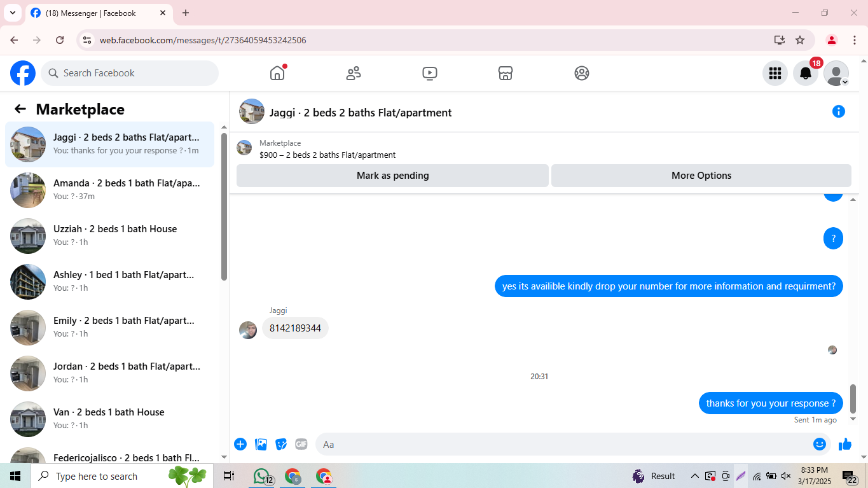This screenshot has height=488, width=868.
Task: Click the Search Facebook field
Action: click(x=130, y=73)
